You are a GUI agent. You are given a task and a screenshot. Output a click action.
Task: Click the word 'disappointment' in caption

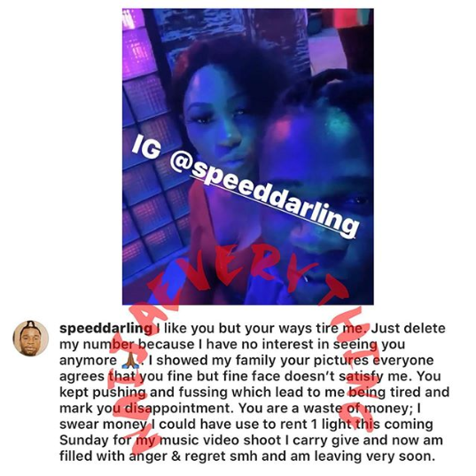click(x=179, y=409)
